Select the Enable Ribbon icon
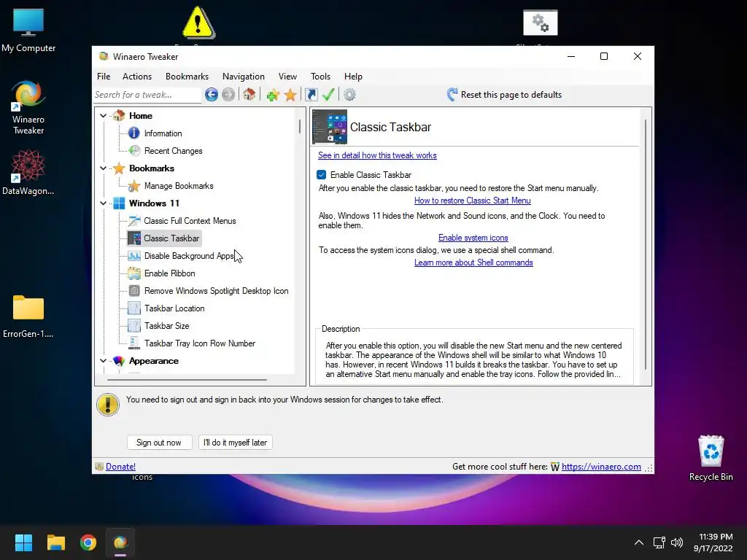 point(134,273)
